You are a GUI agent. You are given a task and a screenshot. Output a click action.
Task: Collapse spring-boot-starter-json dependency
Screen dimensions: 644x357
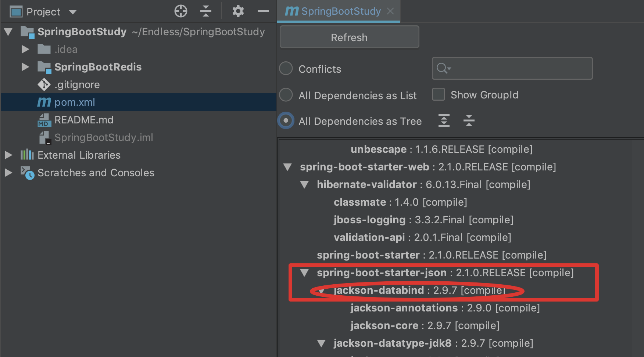304,273
